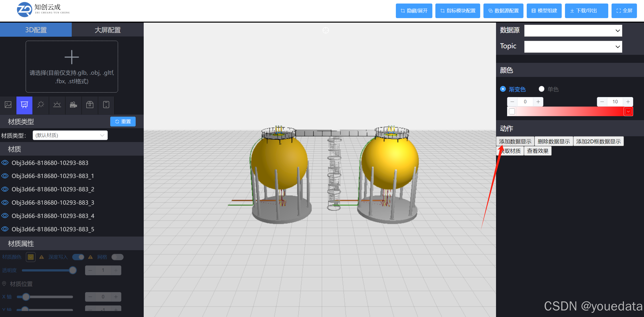Select the mobile device icon tab

pyautogui.click(x=106, y=105)
